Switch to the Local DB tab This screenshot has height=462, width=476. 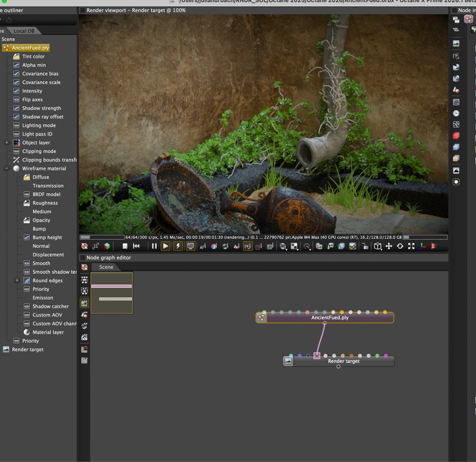pos(23,31)
